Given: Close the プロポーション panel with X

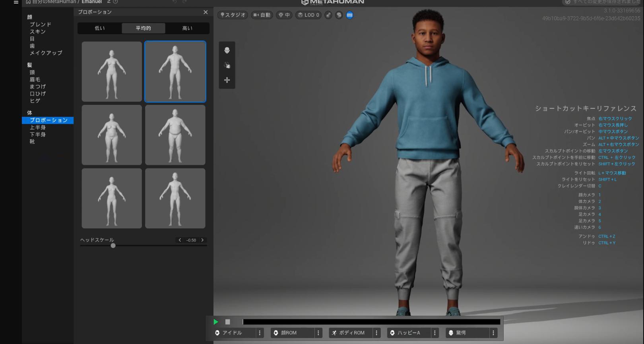Looking at the screenshot, I should coord(206,12).
